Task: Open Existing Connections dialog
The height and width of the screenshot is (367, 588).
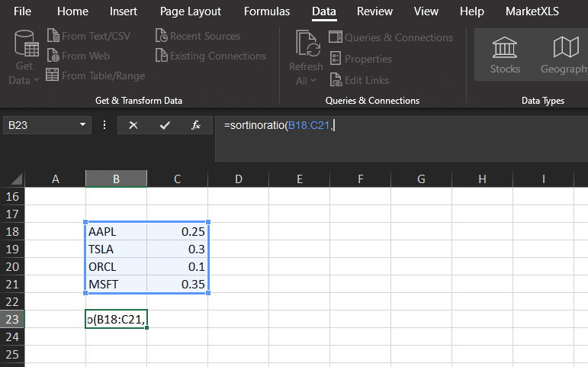Action: [x=210, y=56]
